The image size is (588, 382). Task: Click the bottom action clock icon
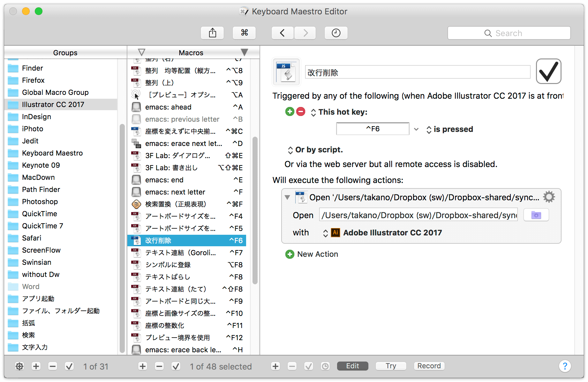[325, 366]
